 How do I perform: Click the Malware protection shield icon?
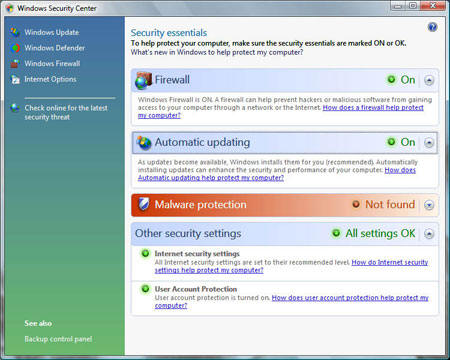(143, 204)
